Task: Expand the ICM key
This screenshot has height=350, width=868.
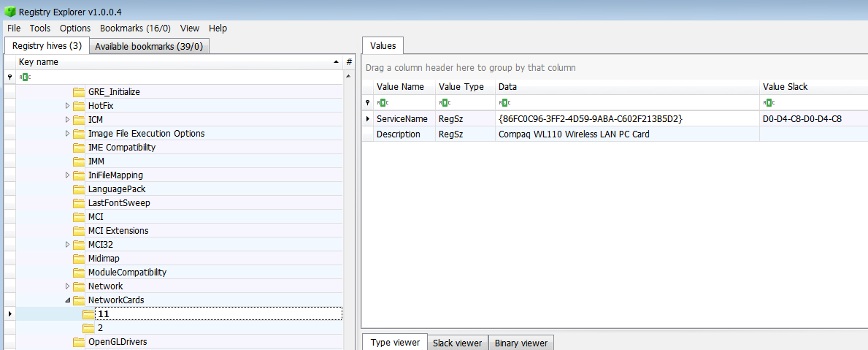Action: point(68,119)
